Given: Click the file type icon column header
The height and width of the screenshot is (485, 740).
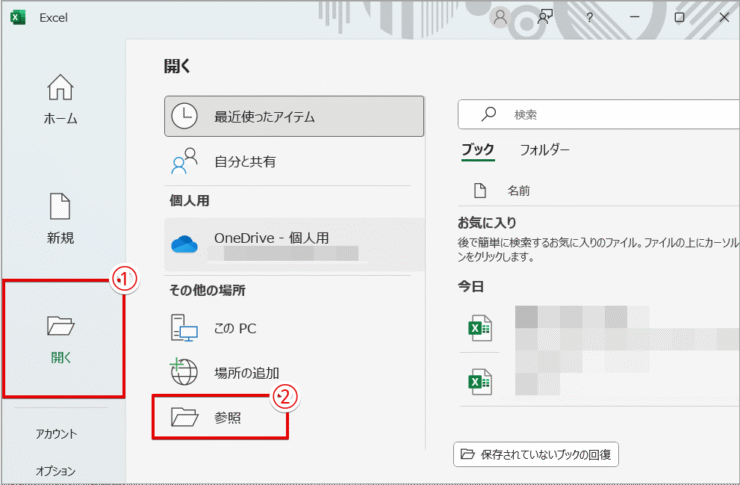Looking at the screenshot, I should (480, 191).
